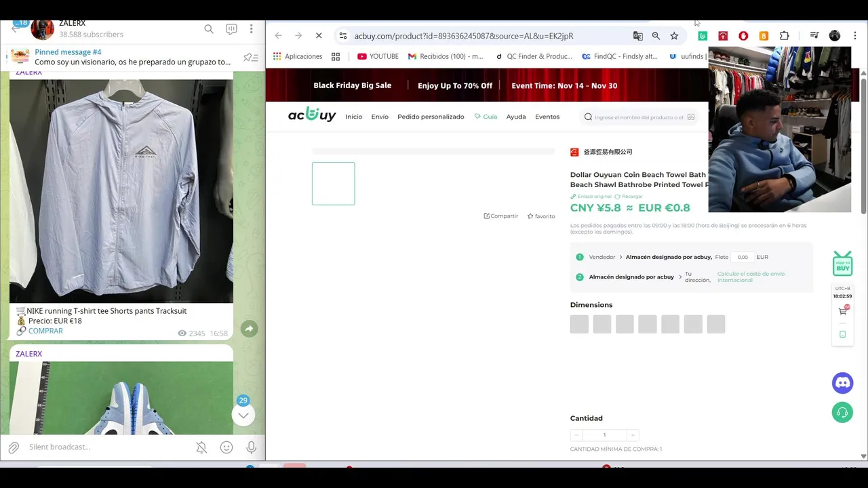The image size is (868, 488).
Task: Open the Eventos menu item
Action: click(x=547, y=117)
